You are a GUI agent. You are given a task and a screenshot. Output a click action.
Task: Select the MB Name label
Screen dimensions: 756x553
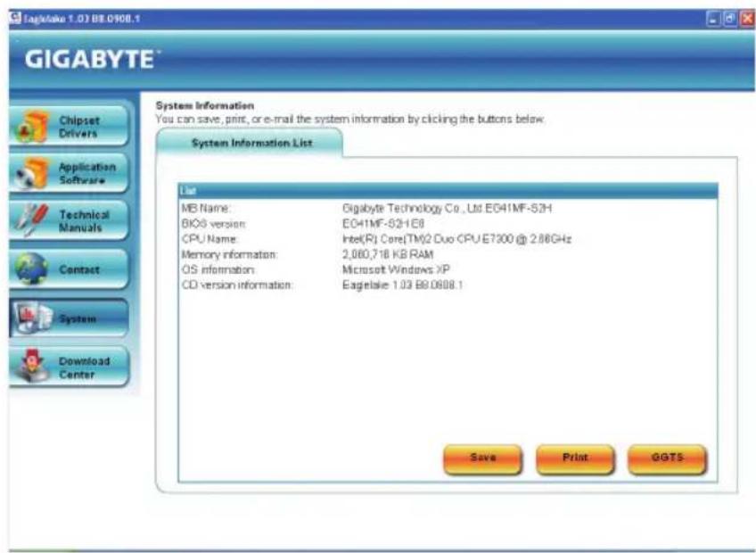coord(206,208)
